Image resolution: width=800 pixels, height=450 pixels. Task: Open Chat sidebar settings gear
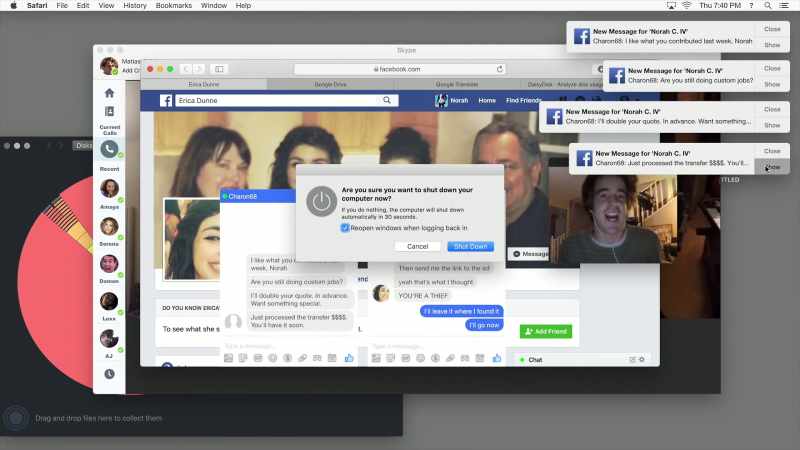(642, 360)
